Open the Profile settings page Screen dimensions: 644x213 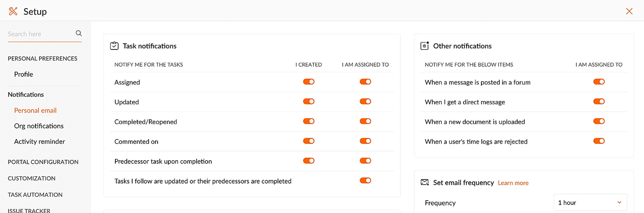tap(24, 74)
